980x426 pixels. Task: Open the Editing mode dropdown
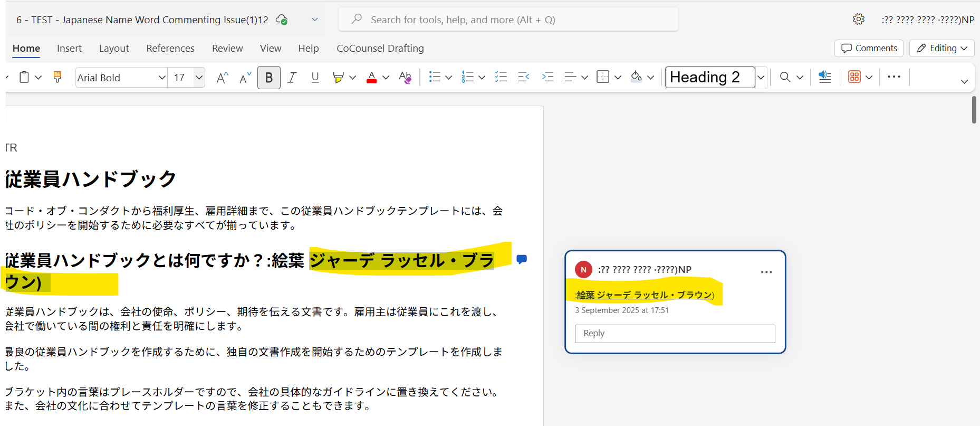click(942, 48)
